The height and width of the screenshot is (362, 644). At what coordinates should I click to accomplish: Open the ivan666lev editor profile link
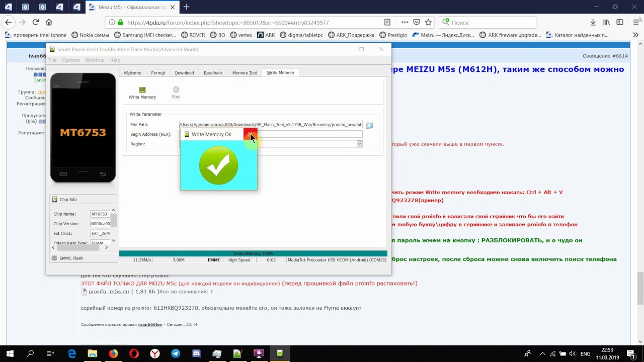[x=150, y=325]
